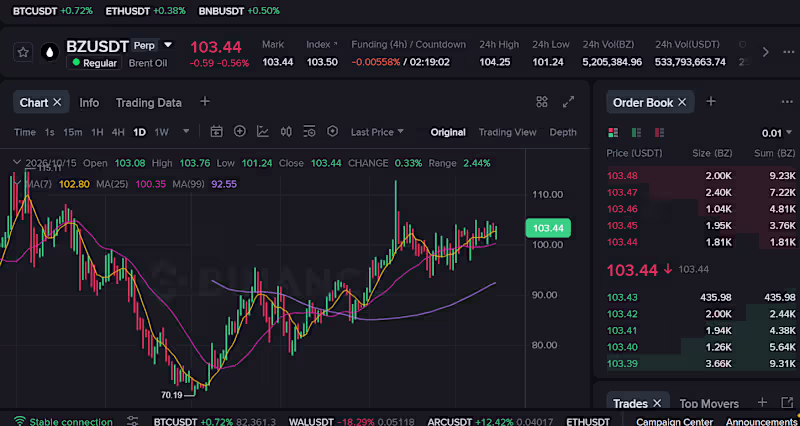
Task: Click the Regular status badge
Action: point(94,63)
